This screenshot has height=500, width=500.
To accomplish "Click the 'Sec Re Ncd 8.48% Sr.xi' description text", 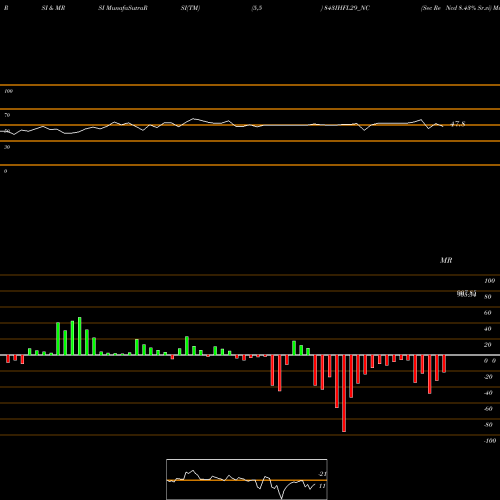I will [x=456, y=8].
